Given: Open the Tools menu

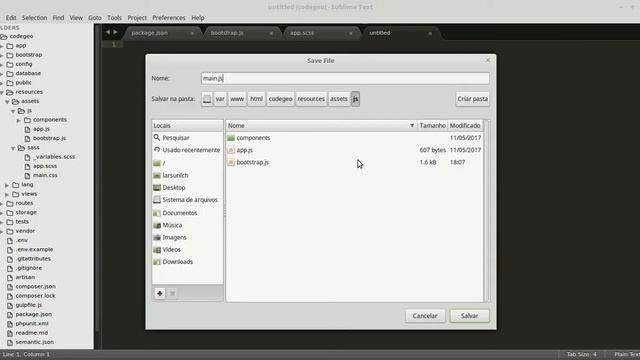Looking at the screenshot, I should click(x=114, y=18).
